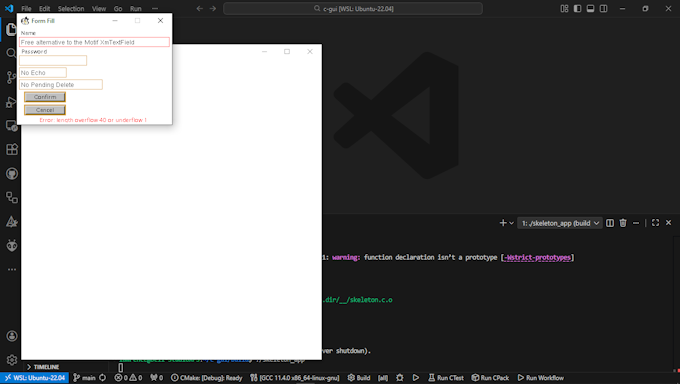Close the Form Fill window
Screen dimensions: 680x384
point(160,20)
